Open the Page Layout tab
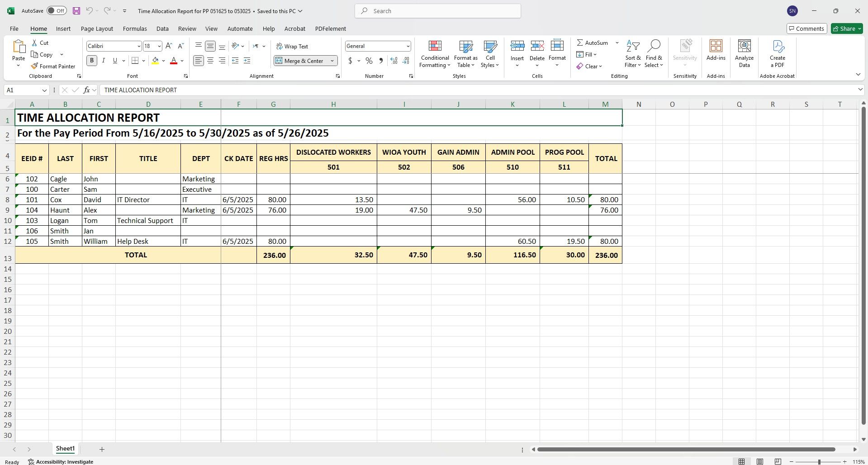The width and height of the screenshot is (868, 465). click(97, 28)
